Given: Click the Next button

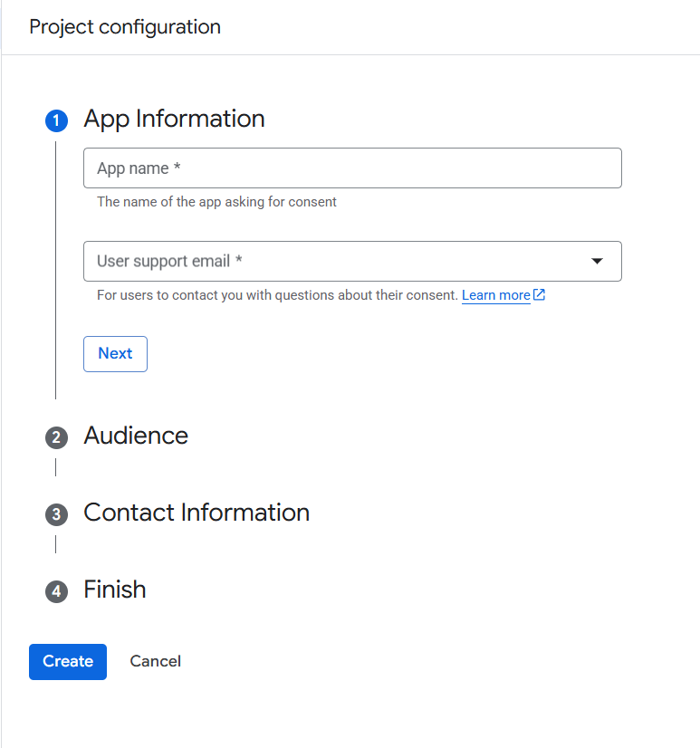Looking at the screenshot, I should [115, 354].
